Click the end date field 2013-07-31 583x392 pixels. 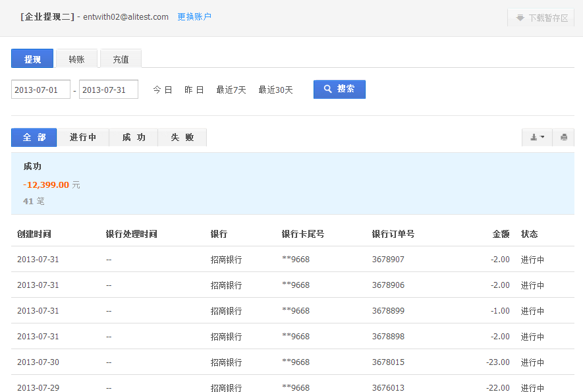109,90
